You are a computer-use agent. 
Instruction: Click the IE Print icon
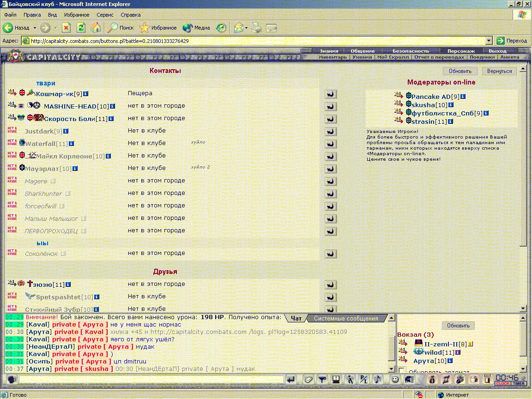pos(257,28)
